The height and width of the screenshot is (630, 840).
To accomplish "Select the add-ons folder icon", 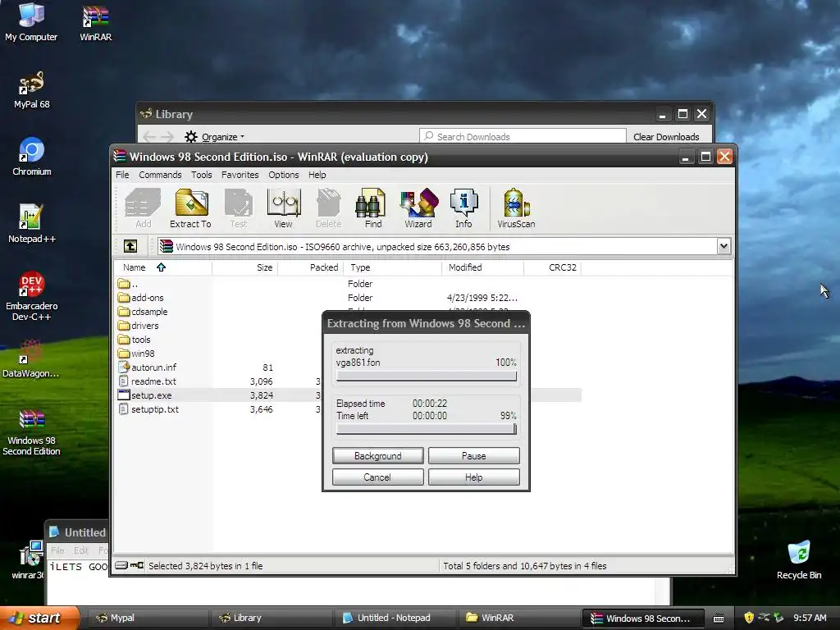I will point(124,297).
